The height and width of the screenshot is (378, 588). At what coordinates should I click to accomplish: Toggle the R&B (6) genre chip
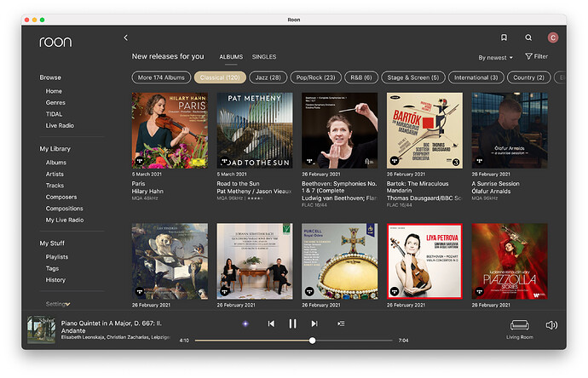tap(361, 77)
